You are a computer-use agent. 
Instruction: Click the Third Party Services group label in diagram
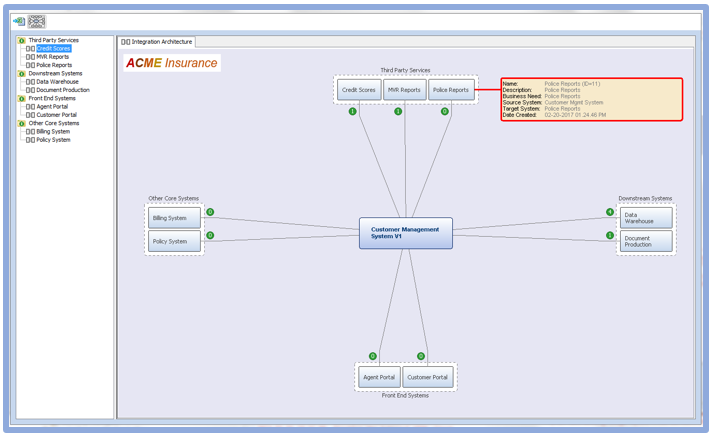click(405, 70)
